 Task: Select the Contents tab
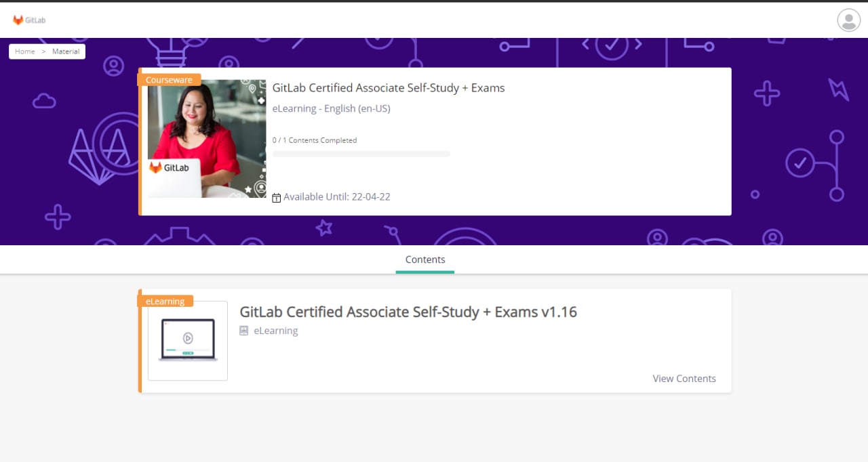pyautogui.click(x=425, y=260)
